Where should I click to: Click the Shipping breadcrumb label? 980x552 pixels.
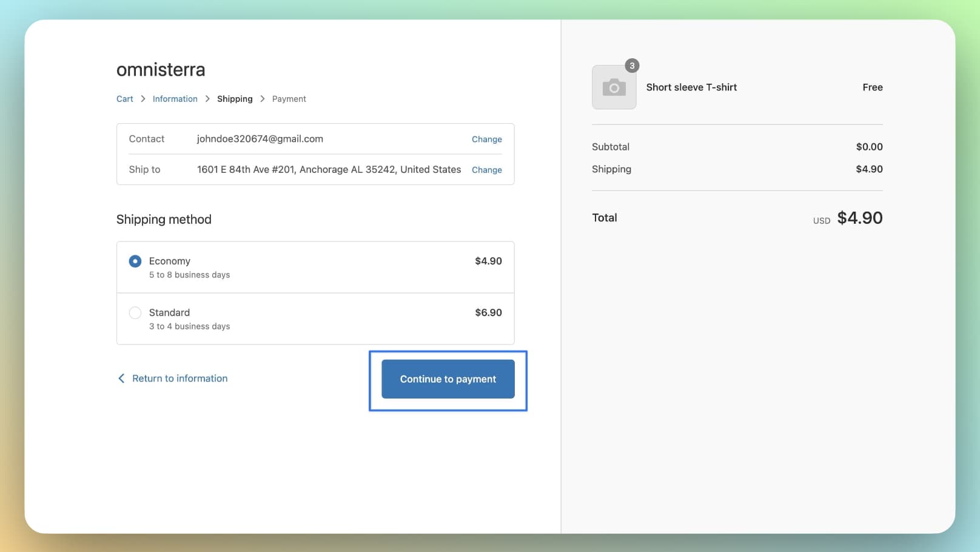point(235,98)
